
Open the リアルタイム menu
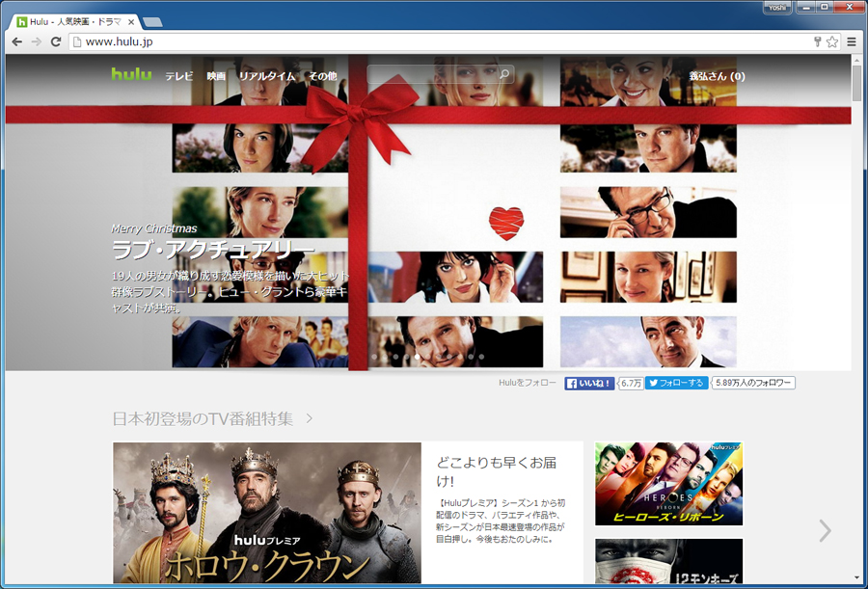point(267,76)
